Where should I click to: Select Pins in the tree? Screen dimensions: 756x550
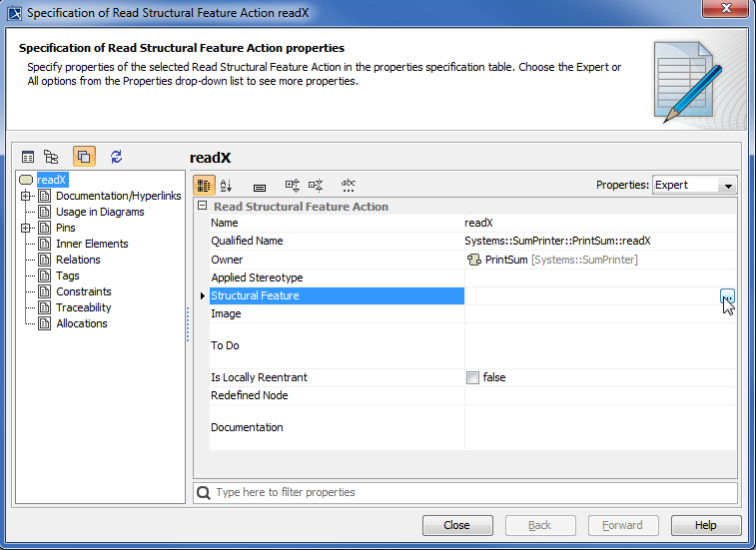66,228
